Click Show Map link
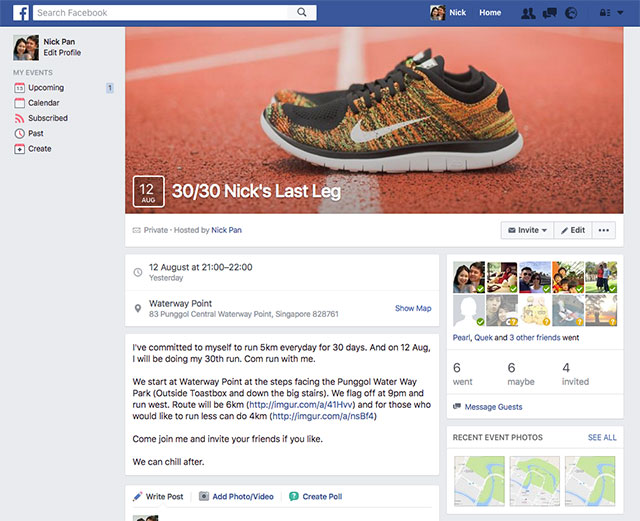Viewport: 640px width, 521px height. coord(413,308)
